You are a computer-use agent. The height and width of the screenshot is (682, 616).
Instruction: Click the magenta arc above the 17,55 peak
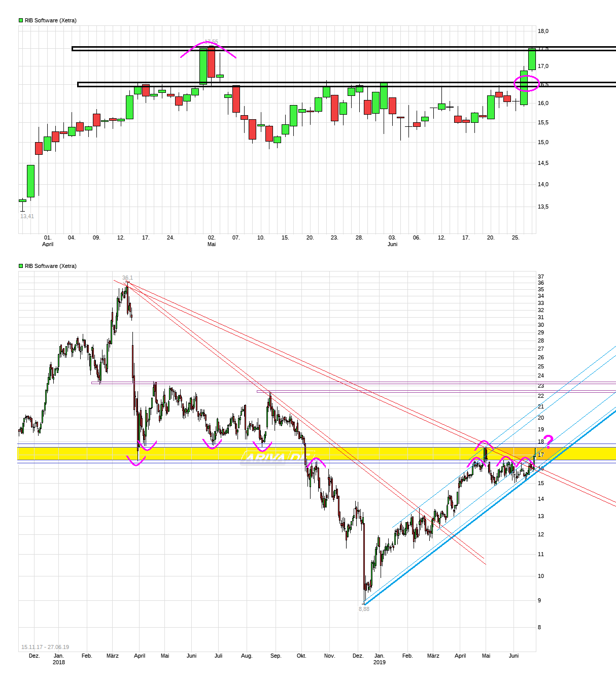pyautogui.click(x=208, y=45)
